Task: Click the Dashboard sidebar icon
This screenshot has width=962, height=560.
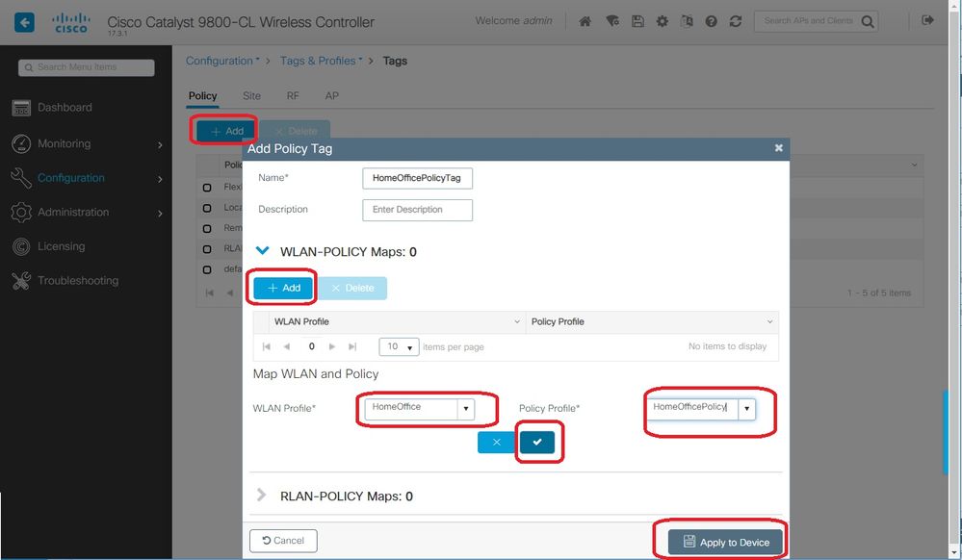Action: [21, 108]
